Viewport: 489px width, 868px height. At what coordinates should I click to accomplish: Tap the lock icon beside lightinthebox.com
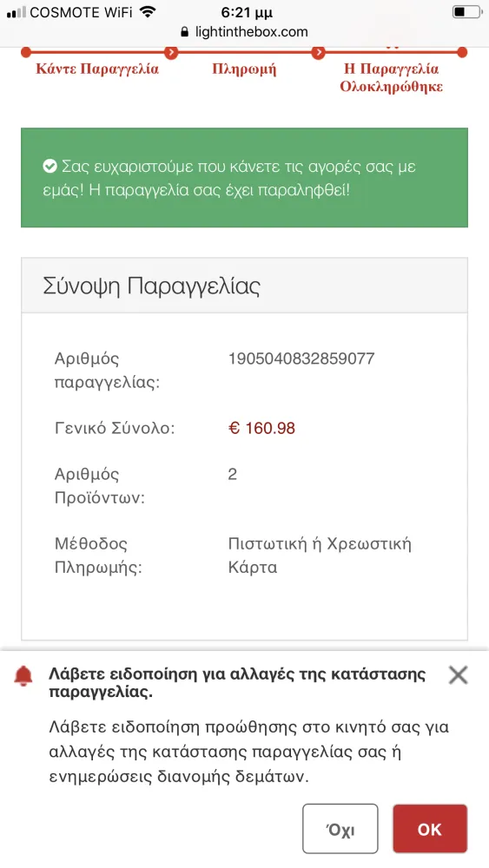coord(185,32)
